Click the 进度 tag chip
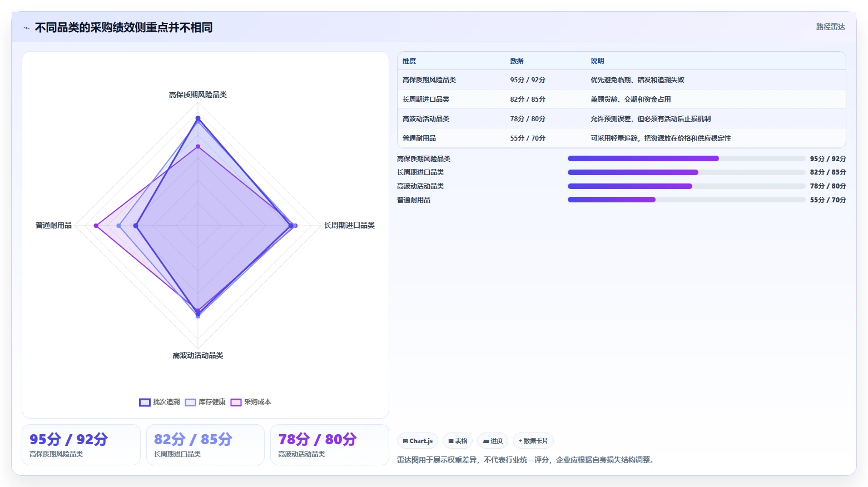 (x=493, y=441)
